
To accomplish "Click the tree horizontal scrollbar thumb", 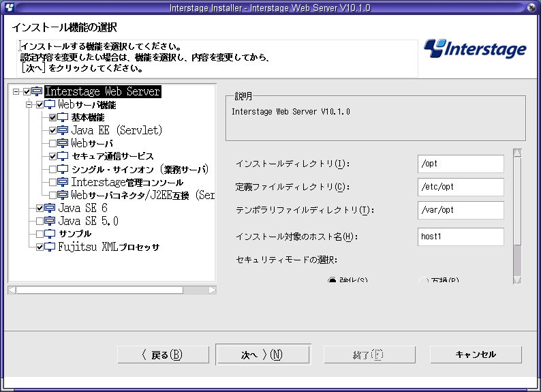I will click(x=99, y=290).
